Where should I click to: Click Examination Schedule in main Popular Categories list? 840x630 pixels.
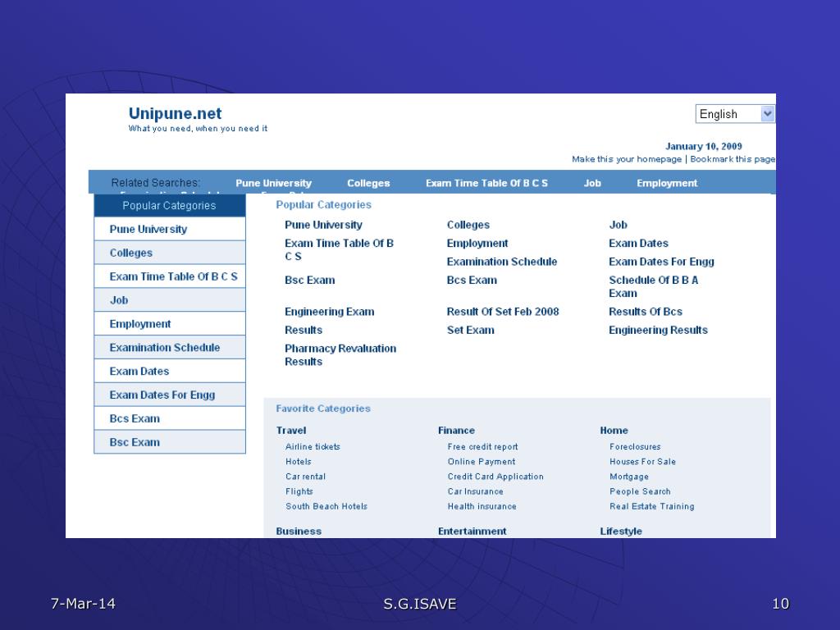tap(502, 262)
